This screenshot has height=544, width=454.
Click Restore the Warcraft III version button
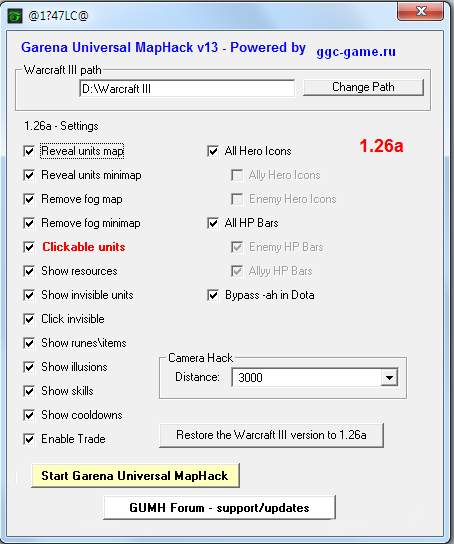[271, 435]
